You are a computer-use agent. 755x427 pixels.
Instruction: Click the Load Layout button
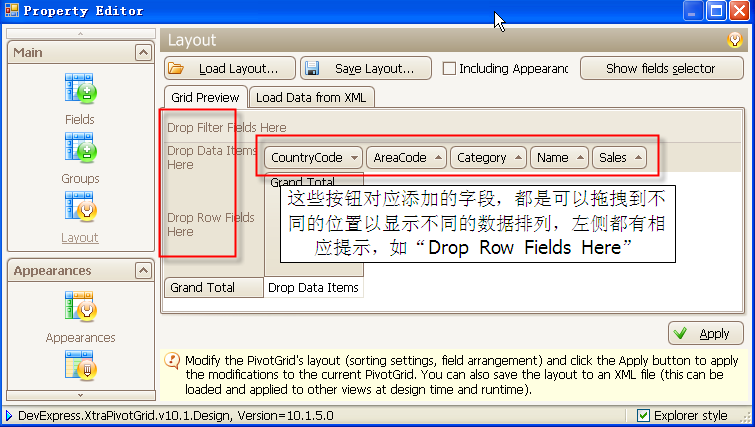(230, 68)
